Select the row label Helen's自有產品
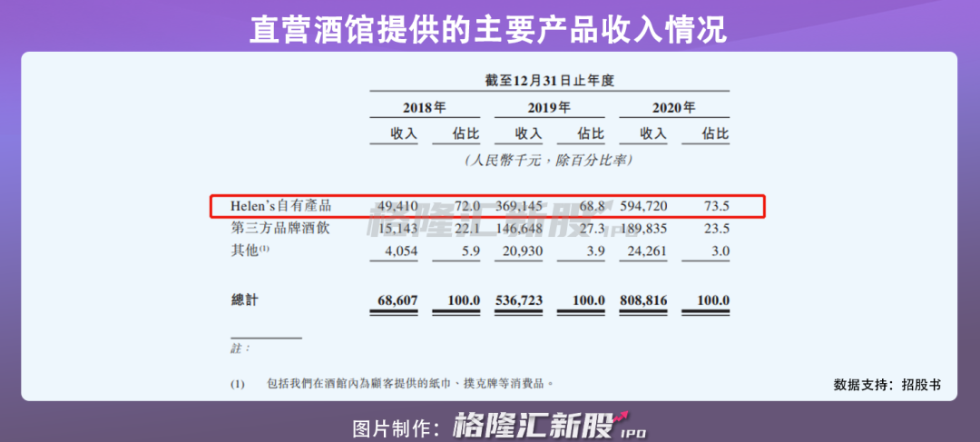This screenshot has height=442, width=980. [x=279, y=205]
